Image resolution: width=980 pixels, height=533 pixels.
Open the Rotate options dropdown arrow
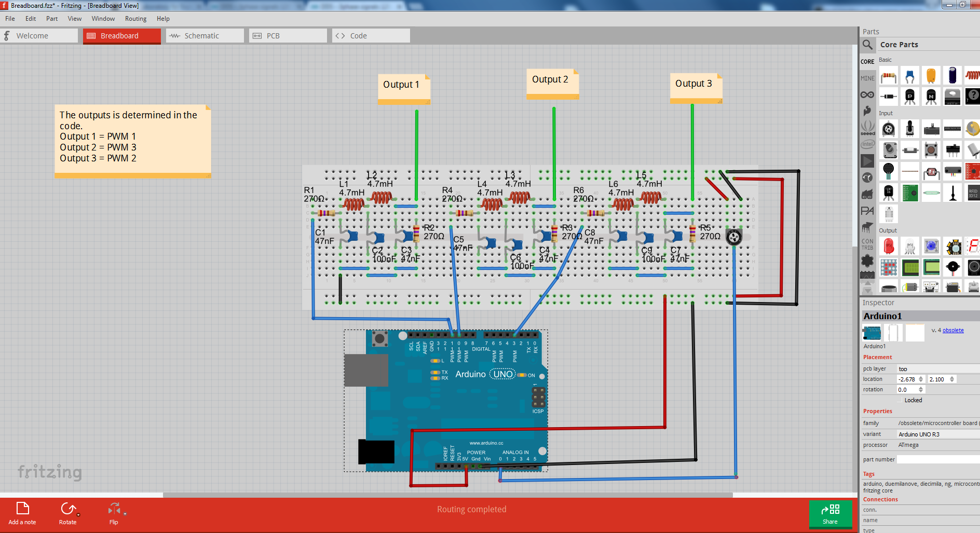click(x=78, y=515)
